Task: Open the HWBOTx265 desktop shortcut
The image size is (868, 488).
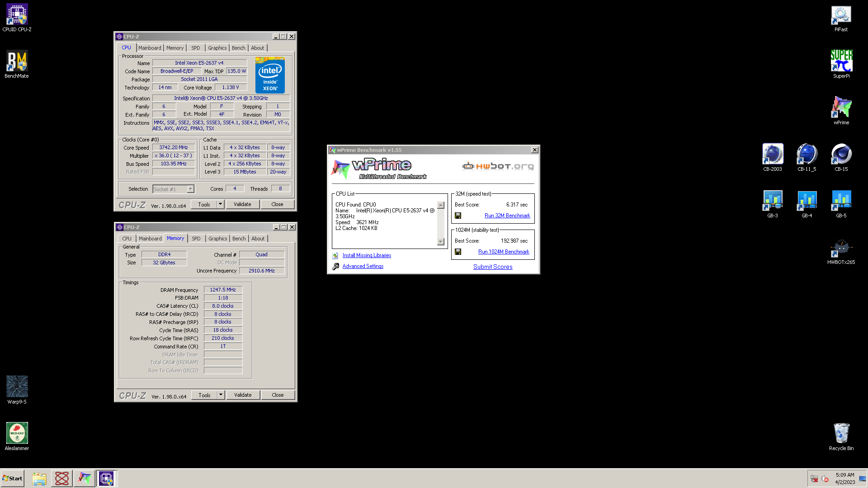Action: pos(841,251)
